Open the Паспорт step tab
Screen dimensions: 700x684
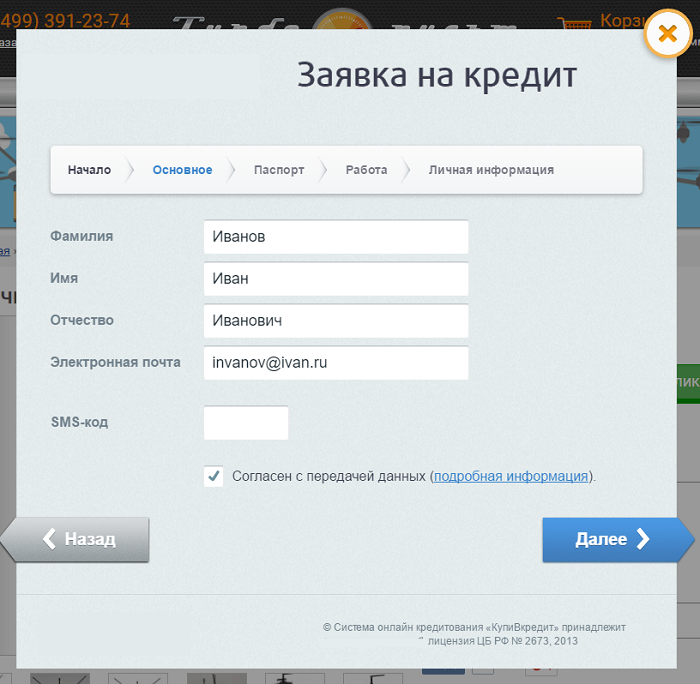click(x=279, y=170)
